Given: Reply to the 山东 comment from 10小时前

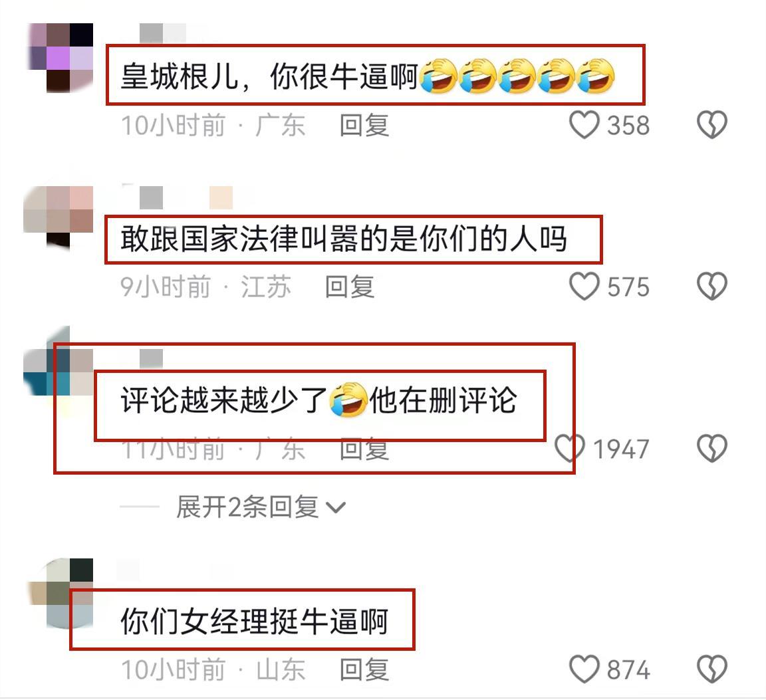Looking at the screenshot, I should [364, 669].
